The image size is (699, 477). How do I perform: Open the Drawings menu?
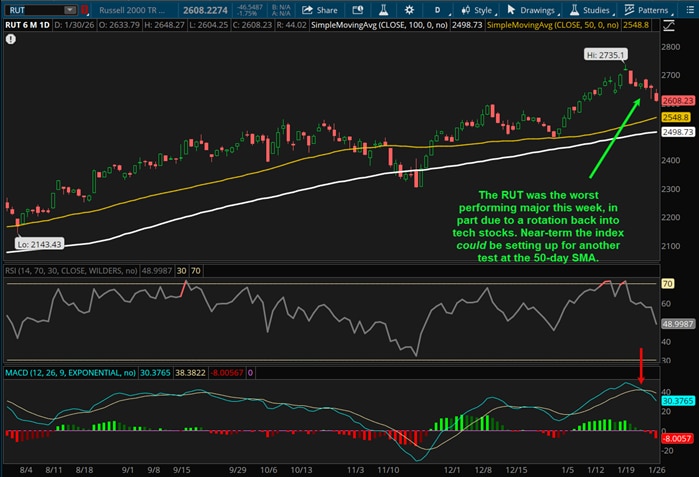pos(533,10)
